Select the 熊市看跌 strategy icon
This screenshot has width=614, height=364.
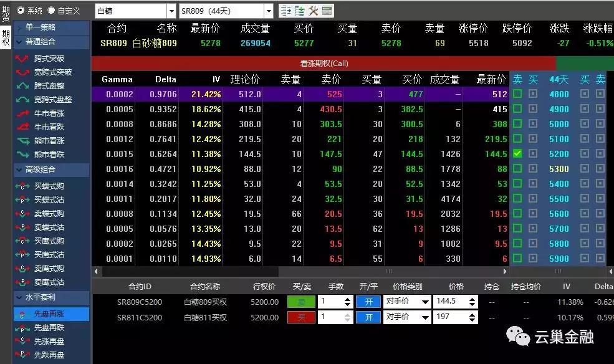[22, 154]
